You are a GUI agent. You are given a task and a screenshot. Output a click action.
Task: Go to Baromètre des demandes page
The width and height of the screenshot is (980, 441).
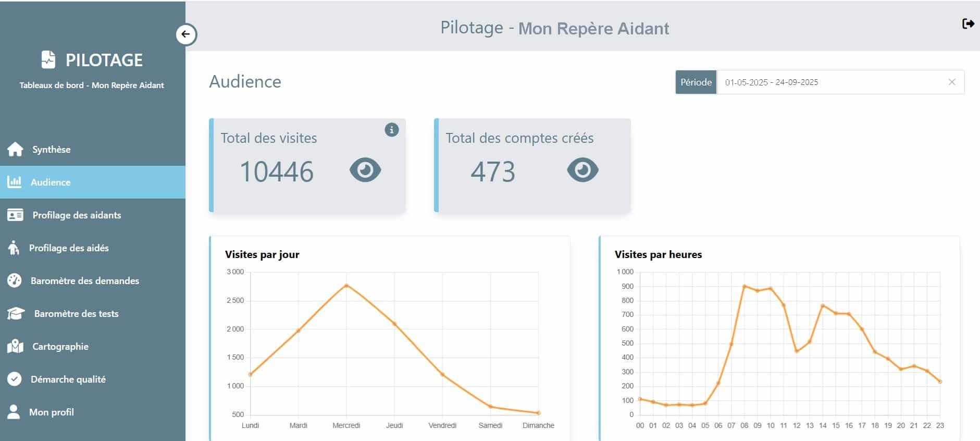(84, 280)
